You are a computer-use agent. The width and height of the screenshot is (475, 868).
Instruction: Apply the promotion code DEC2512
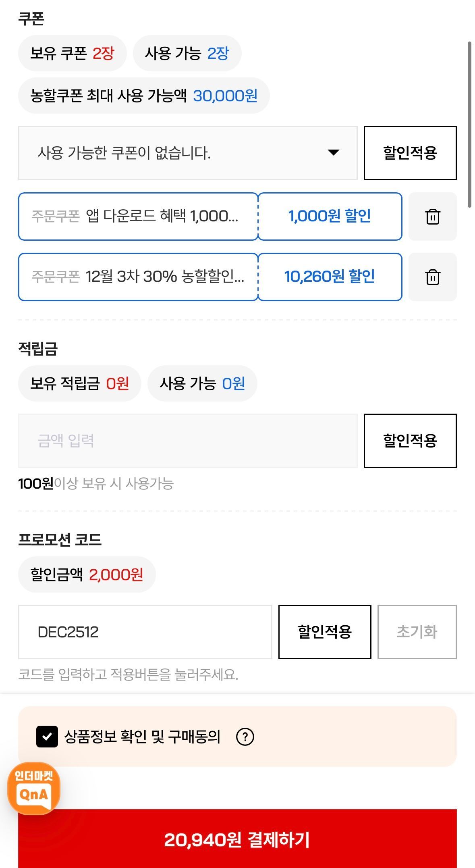coord(324,631)
